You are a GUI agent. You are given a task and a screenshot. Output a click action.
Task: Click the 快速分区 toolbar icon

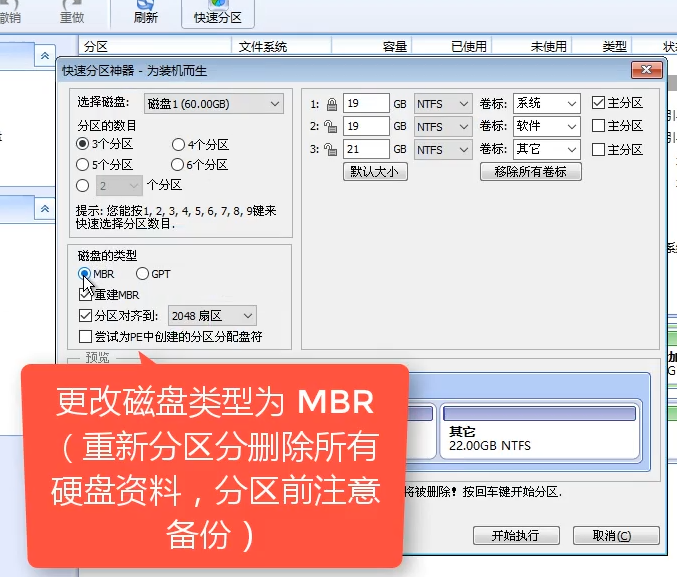coord(218,13)
